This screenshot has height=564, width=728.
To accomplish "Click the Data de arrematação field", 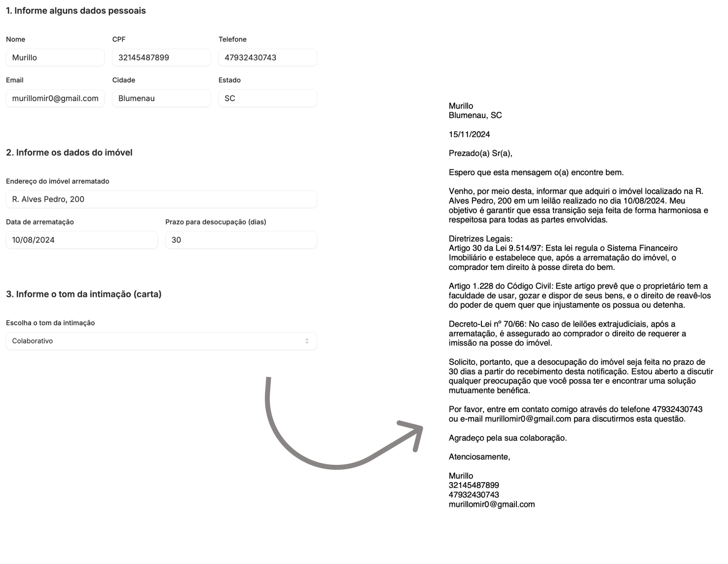I will tap(82, 240).
